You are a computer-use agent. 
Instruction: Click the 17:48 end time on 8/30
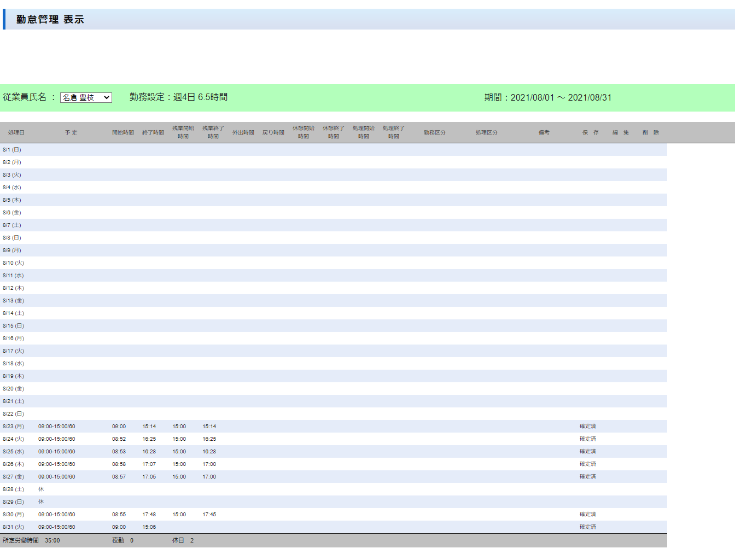[149, 515]
